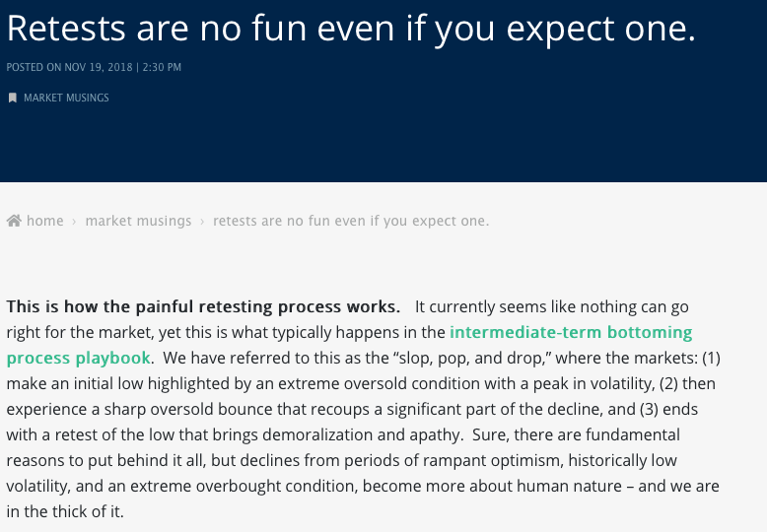The image size is (767, 532).
Task: Click the bold painful retesting process sentence
Action: coord(203,305)
